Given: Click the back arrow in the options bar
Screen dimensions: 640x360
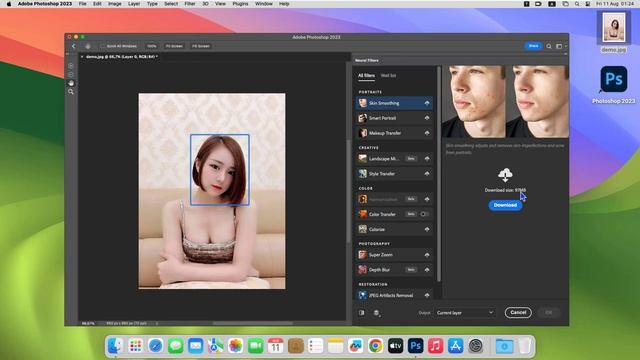Looking at the screenshot, I should [73, 46].
